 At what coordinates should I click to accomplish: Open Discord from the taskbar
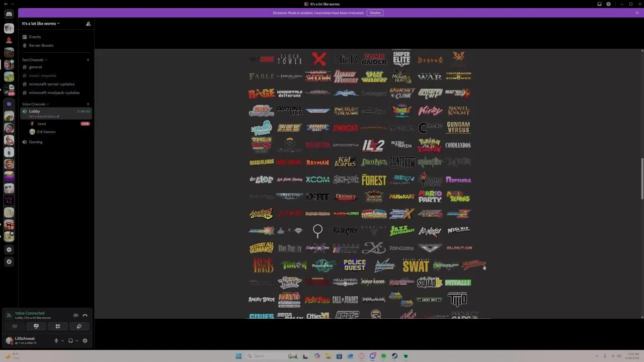click(x=372, y=356)
